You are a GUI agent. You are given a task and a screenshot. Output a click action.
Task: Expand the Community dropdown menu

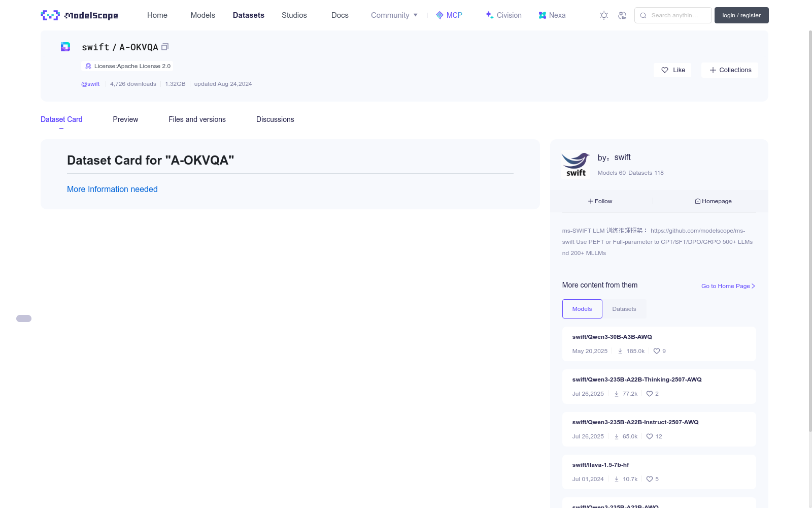394,15
